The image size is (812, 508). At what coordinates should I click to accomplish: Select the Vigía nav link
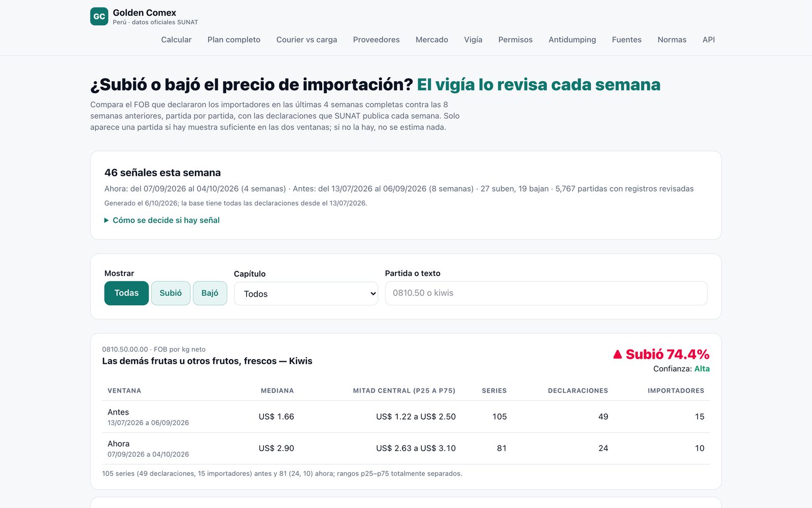tap(473, 40)
